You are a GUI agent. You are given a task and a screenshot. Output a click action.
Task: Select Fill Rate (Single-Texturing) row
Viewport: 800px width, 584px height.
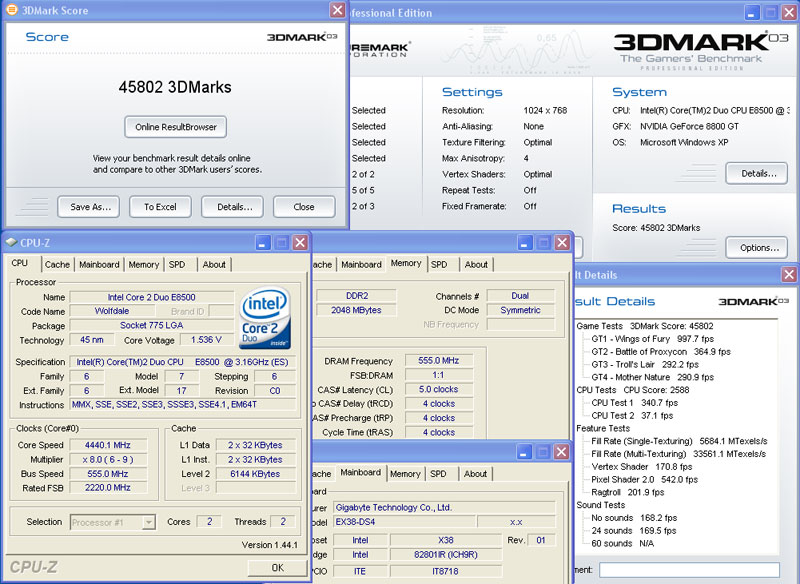coord(679,441)
